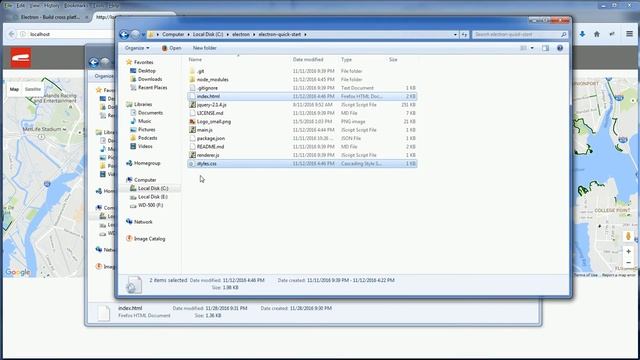Click the Street View pegman icon
This screenshot has height=360, width=640.
(x=629, y=236)
